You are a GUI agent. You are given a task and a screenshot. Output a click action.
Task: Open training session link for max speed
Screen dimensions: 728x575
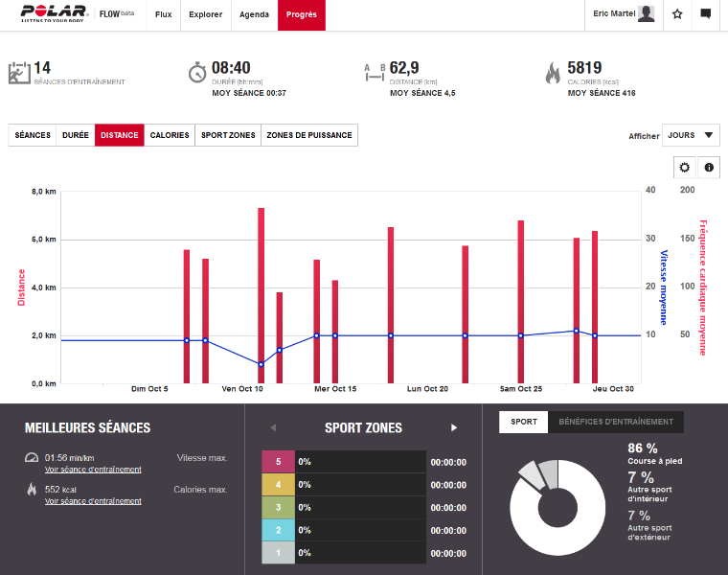point(93,470)
